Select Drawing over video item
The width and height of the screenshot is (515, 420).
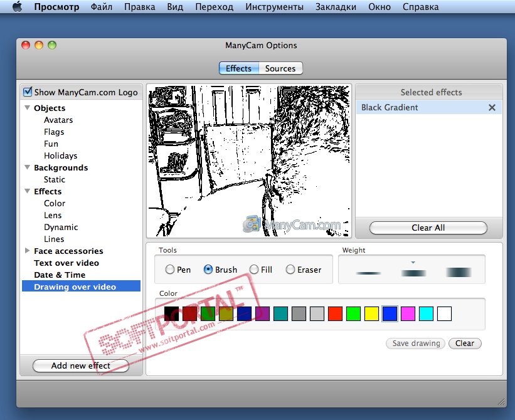pyautogui.click(x=81, y=286)
